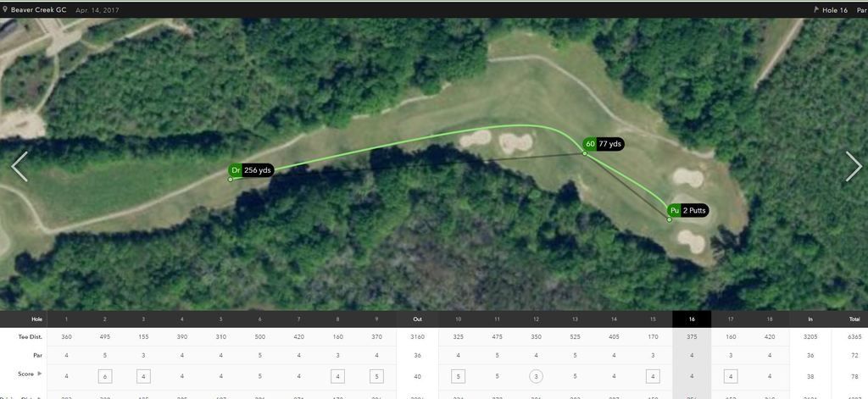Click the flag icon beside Hole 16
868x399 pixels.
pos(816,10)
